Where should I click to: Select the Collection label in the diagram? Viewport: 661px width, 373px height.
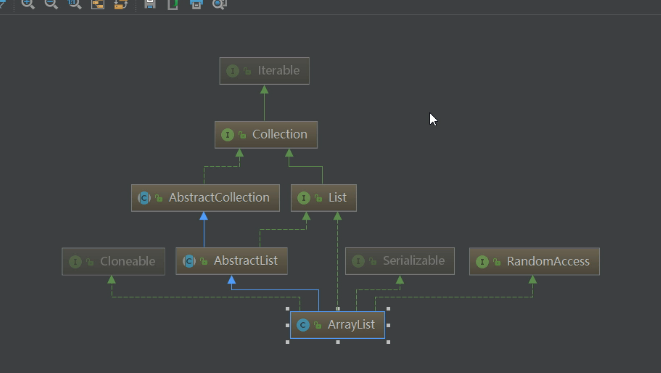coord(279,134)
